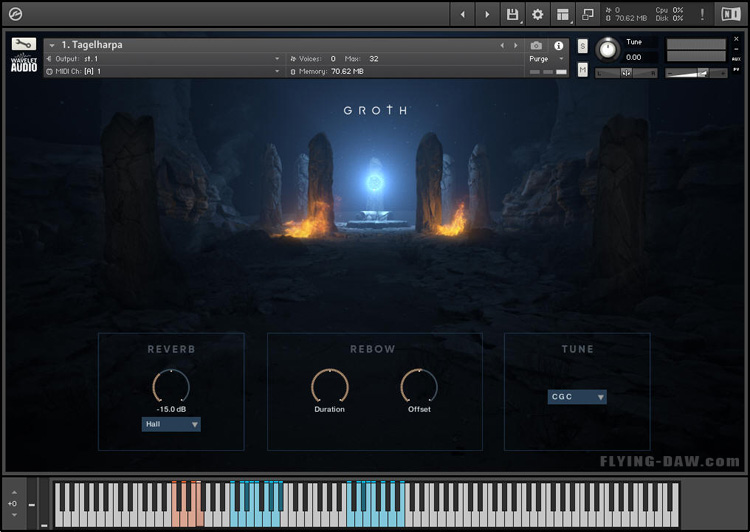Open the Kontakt logo menu

click(15, 15)
